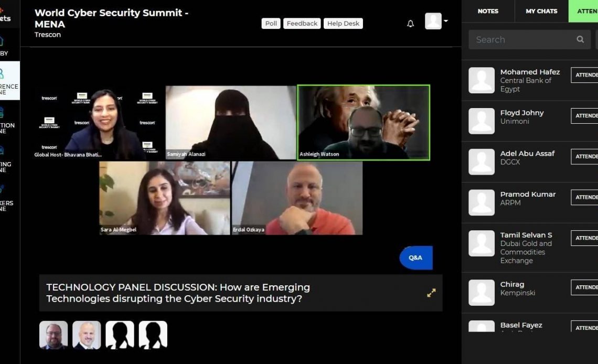Click the 'Technology Panel Discussion' session title
Image resolution: width=598 pixels, height=364 pixels.
click(x=178, y=293)
